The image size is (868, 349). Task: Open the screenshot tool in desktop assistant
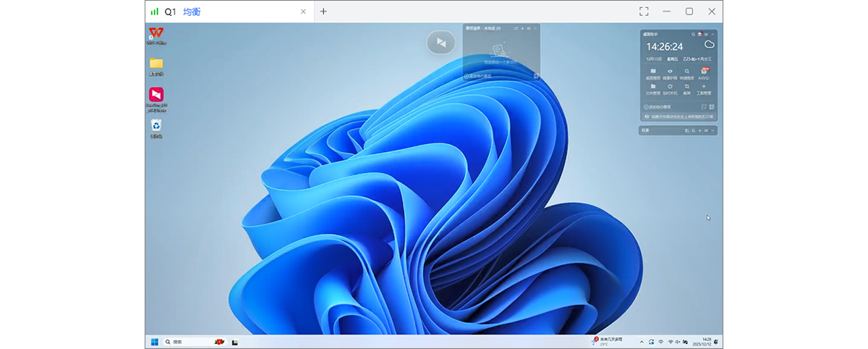[x=686, y=87]
